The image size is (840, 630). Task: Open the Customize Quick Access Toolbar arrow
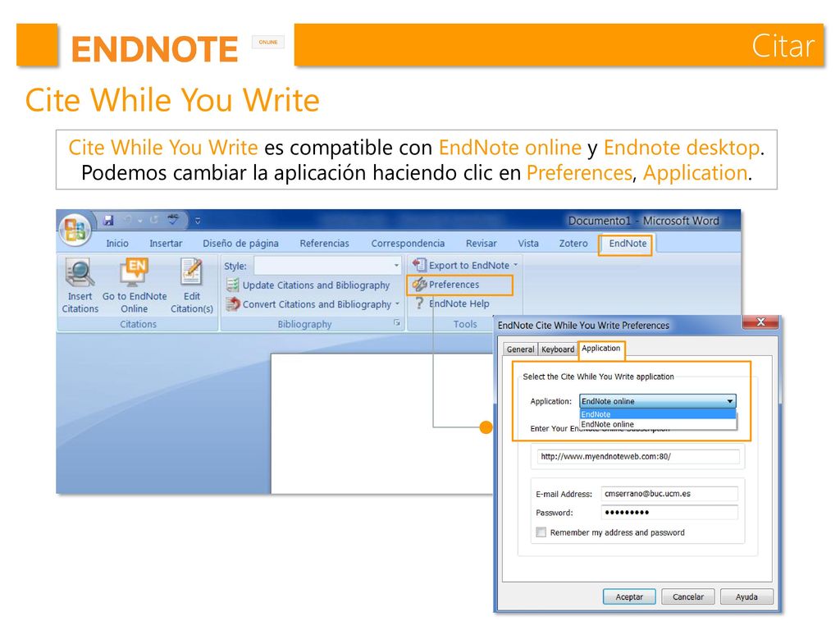point(198,221)
